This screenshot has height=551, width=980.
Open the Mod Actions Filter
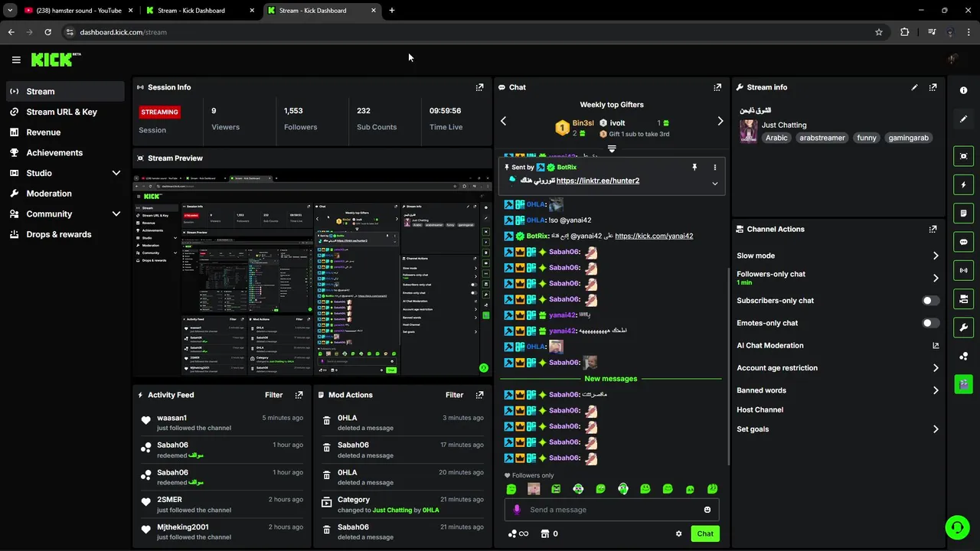click(455, 395)
